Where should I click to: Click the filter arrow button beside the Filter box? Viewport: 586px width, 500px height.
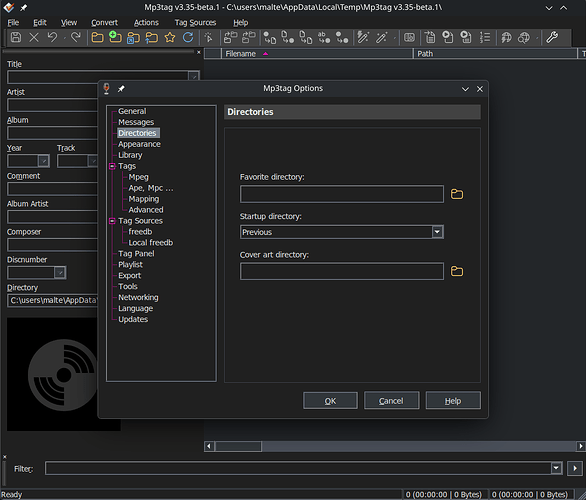(x=575, y=468)
